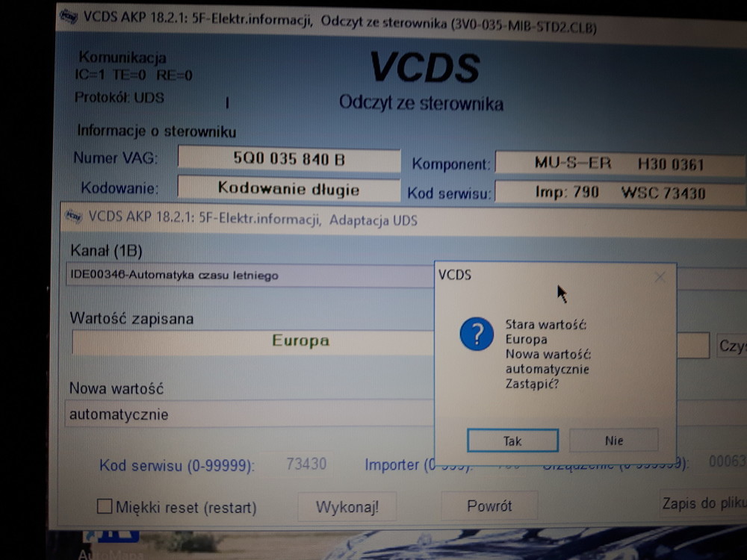Click Powrót to go back

pyautogui.click(x=489, y=505)
